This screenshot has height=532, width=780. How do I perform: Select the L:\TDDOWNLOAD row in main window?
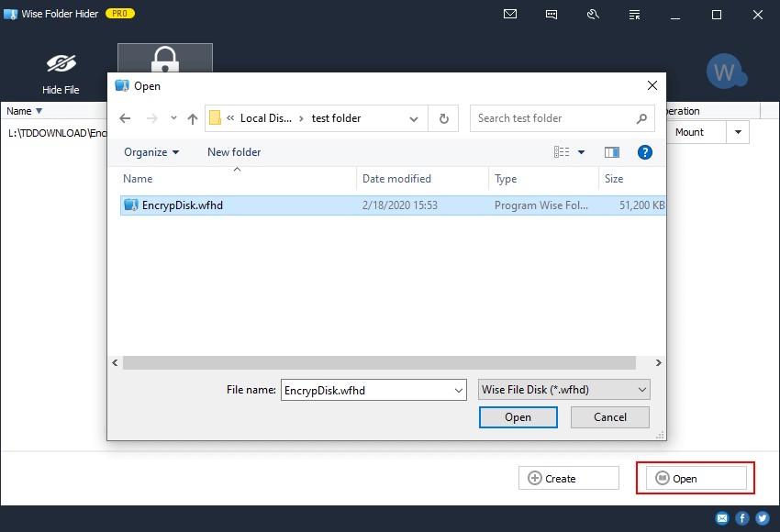point(57,133)
